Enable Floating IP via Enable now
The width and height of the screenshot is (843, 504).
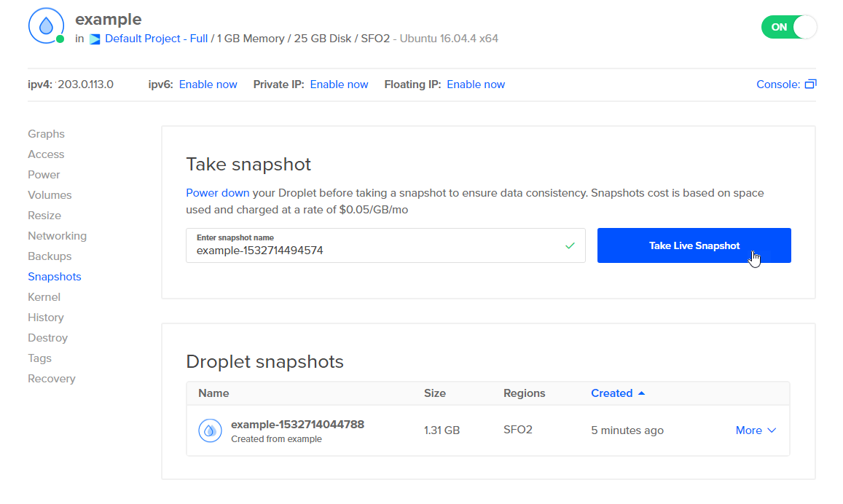(x=475, y=84)
